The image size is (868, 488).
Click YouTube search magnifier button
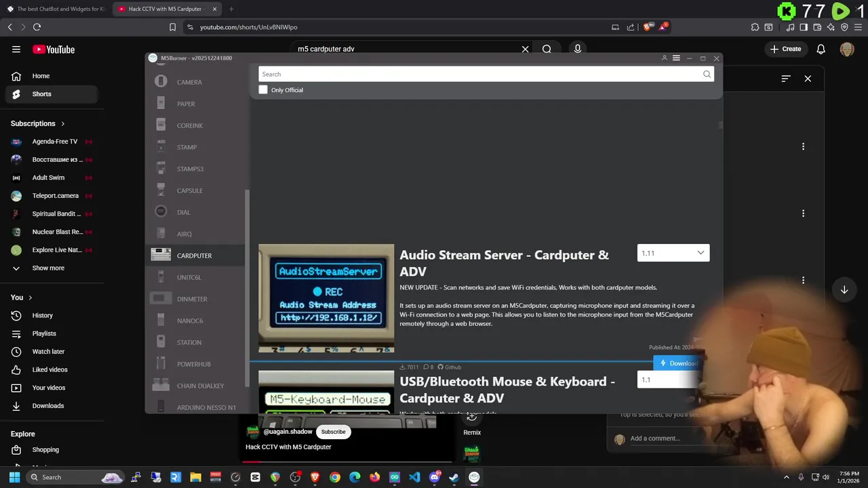click(547, 49)
